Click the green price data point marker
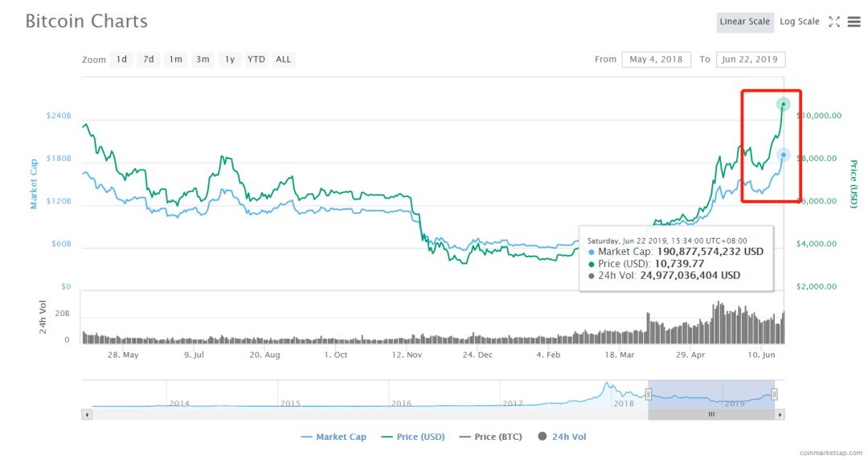 784,105
